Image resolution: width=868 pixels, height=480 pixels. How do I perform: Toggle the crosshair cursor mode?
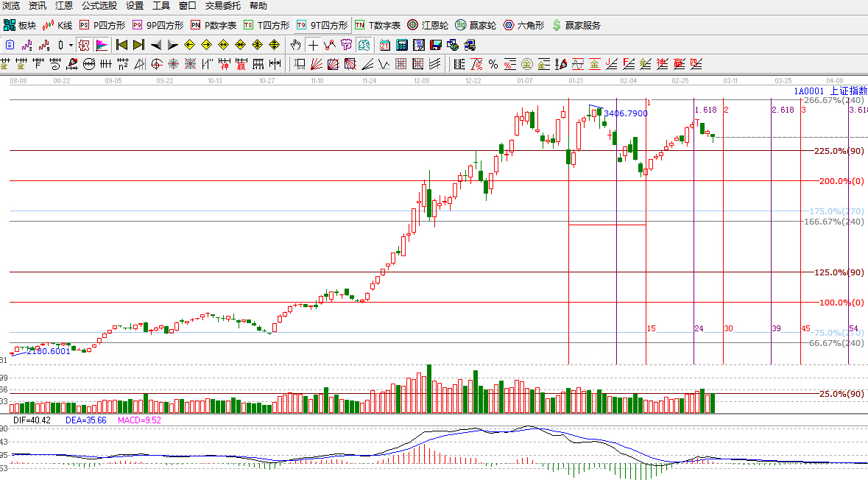[x=313, y=45]
